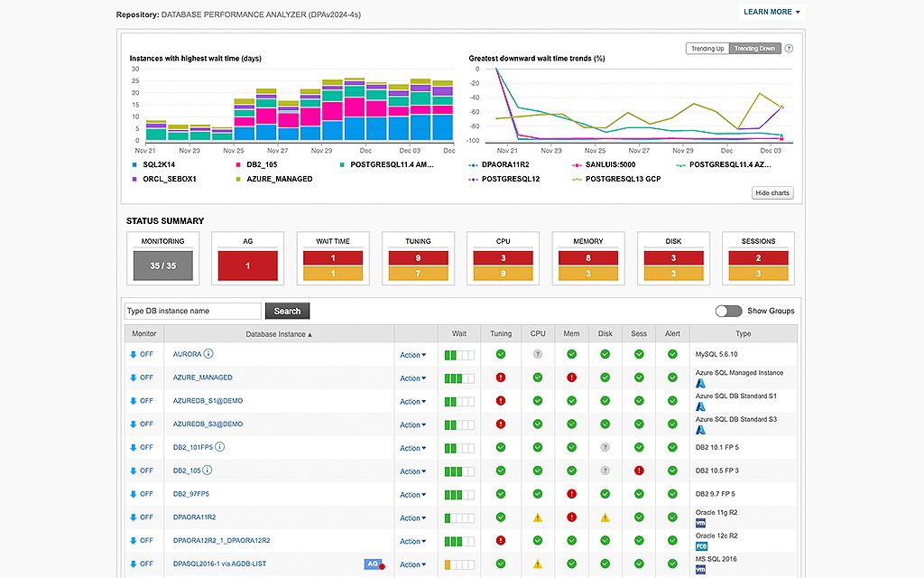Enable the Show Groups toggle
The width and height of the screenshot is (924, 578).
tap(728, 311)
